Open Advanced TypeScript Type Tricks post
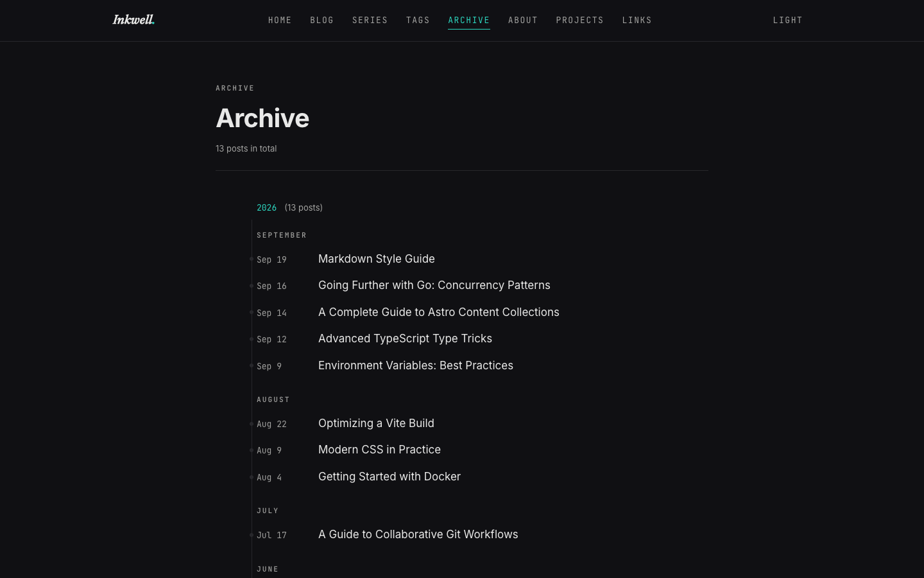Viewport: 924px width, 578px height. click(x=405, y=338)
